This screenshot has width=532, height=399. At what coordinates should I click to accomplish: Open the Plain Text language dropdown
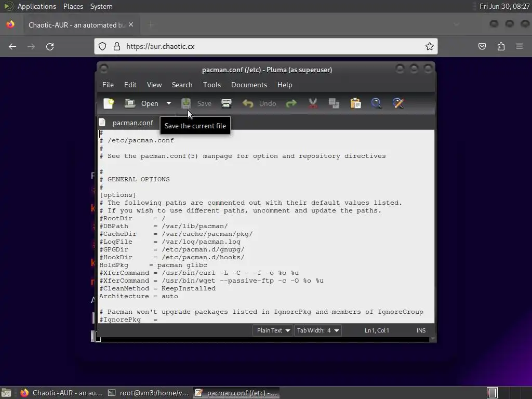point(273,330)
